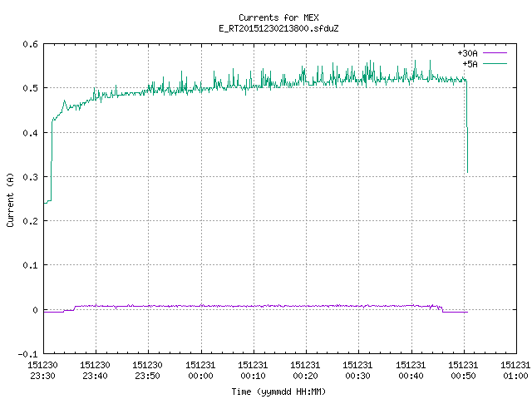Viewport: 532px width, 399px height.
Task: Click the y-axis tick value 0.1
Action: pos(30,265)
